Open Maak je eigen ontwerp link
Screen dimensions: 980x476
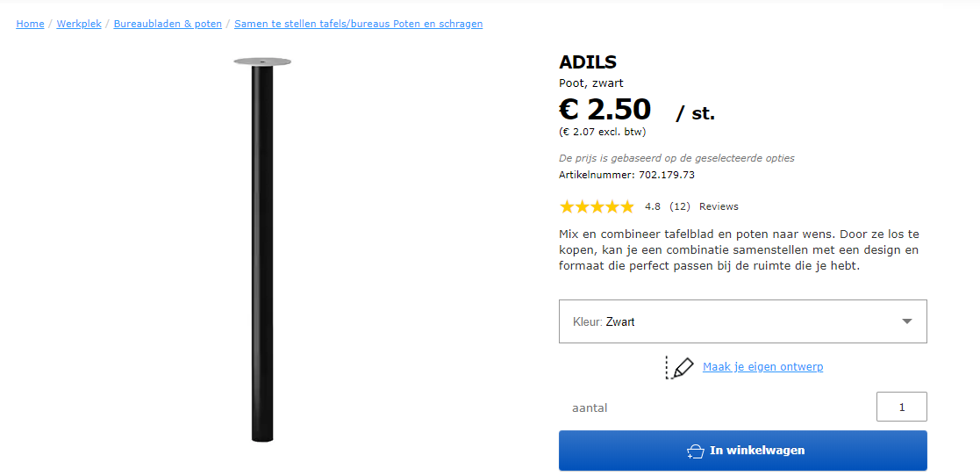tap(762, 367)
